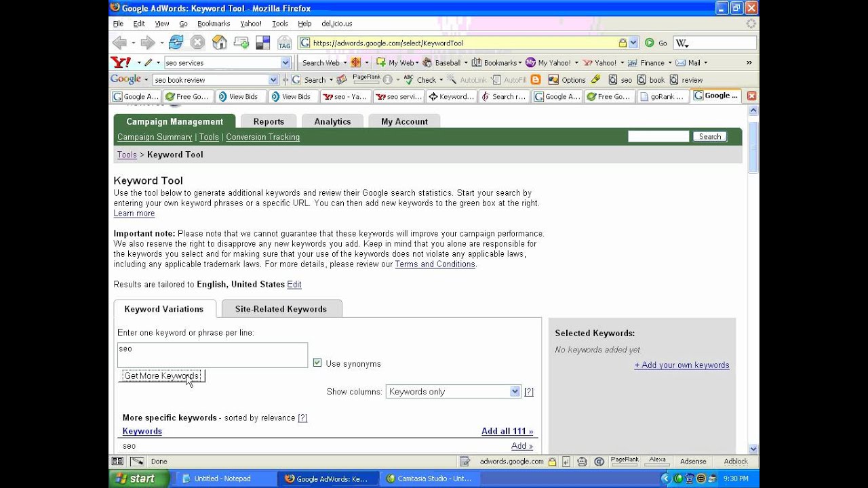
Task: Click the Firefox Back arrow button
Action: click(120, 43)
